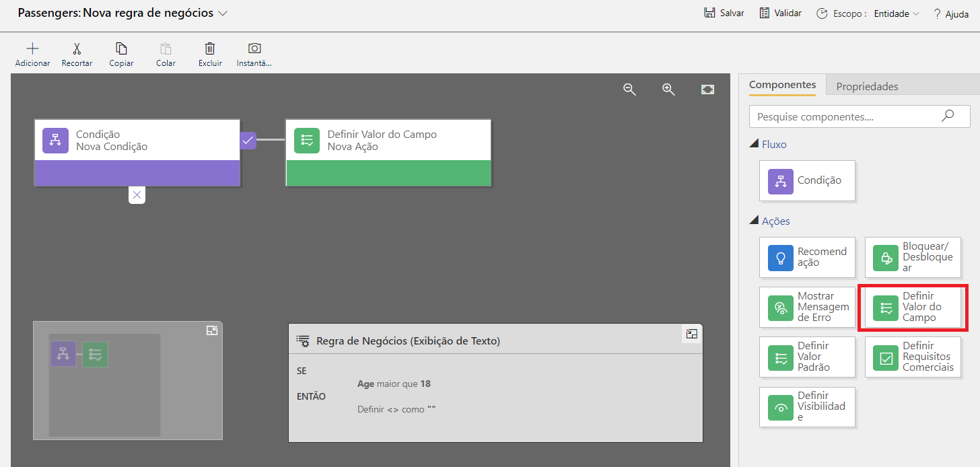Image resolution: width=980 pixels, height=467 pixels.
Task: Select the Definir Requisitos Comerciais component
Action: pos(913,357)
